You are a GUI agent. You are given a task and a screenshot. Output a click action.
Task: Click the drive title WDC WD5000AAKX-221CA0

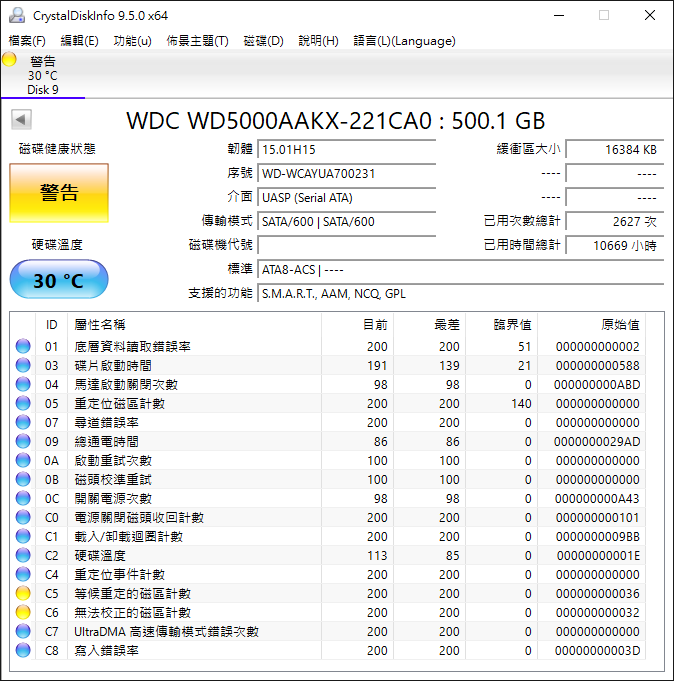tap(335, 120)
